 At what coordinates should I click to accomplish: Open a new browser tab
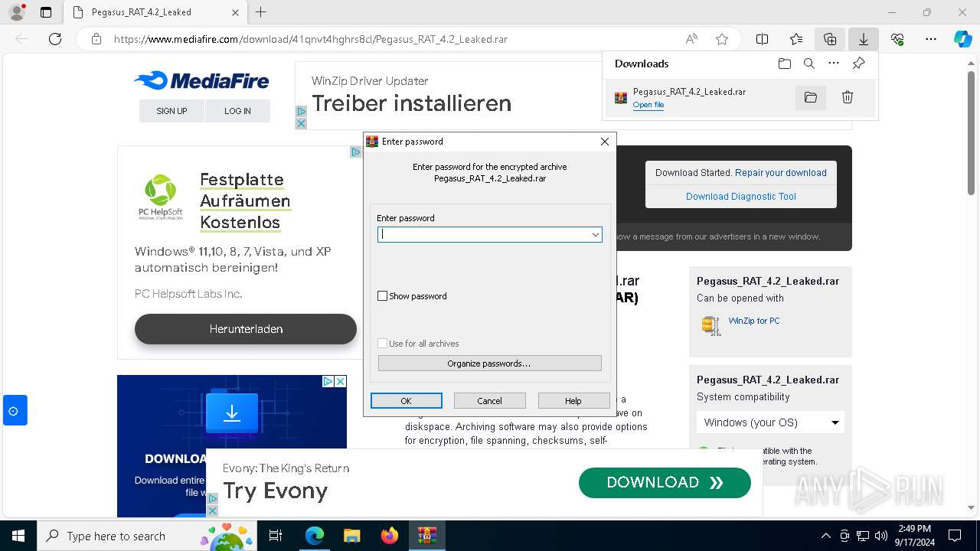(261, 12)
